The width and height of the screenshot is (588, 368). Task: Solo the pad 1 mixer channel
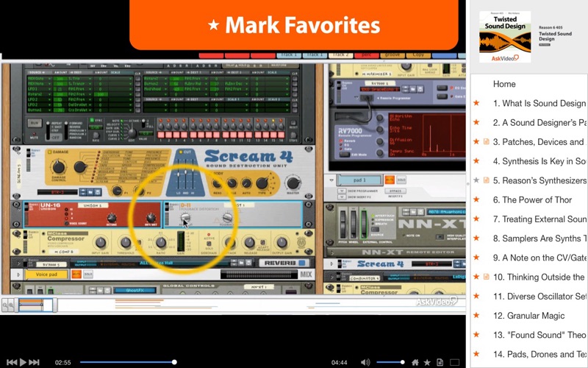pyautogui.click(x=401, y=180)
